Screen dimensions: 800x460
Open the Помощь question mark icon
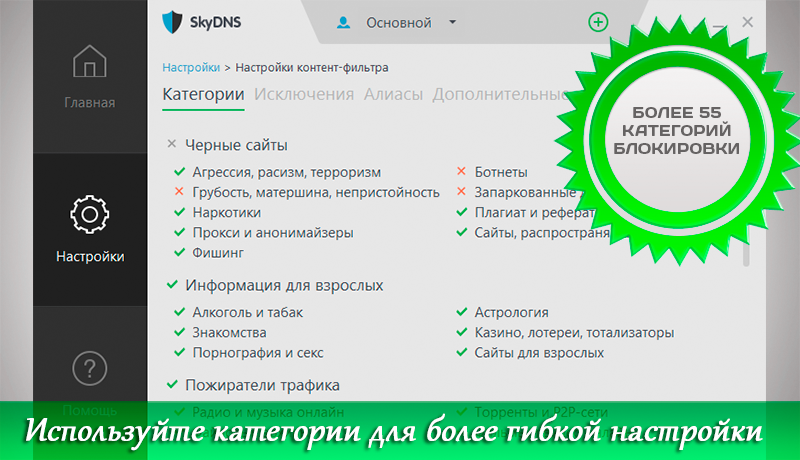point(90,369)
